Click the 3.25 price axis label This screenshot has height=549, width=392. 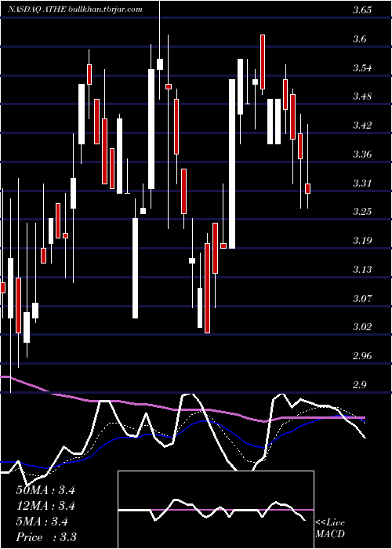tap(362, 212)
